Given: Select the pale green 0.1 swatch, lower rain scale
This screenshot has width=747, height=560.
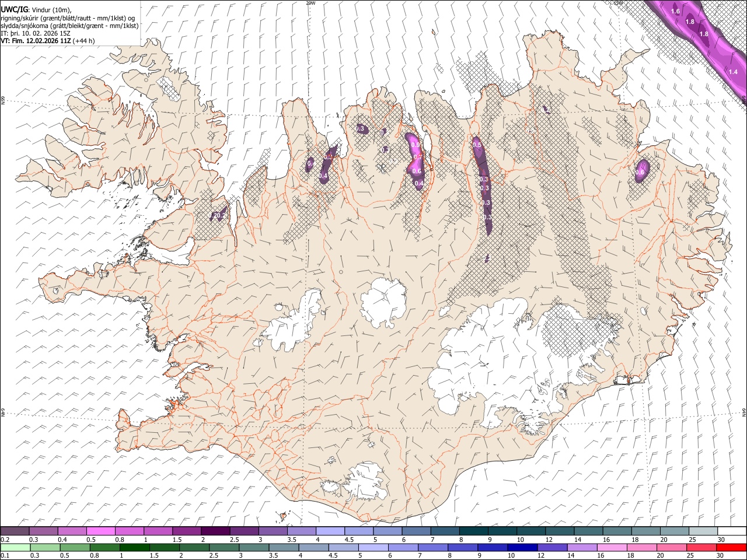Looking at the screenshot, I should click(15, 547).
